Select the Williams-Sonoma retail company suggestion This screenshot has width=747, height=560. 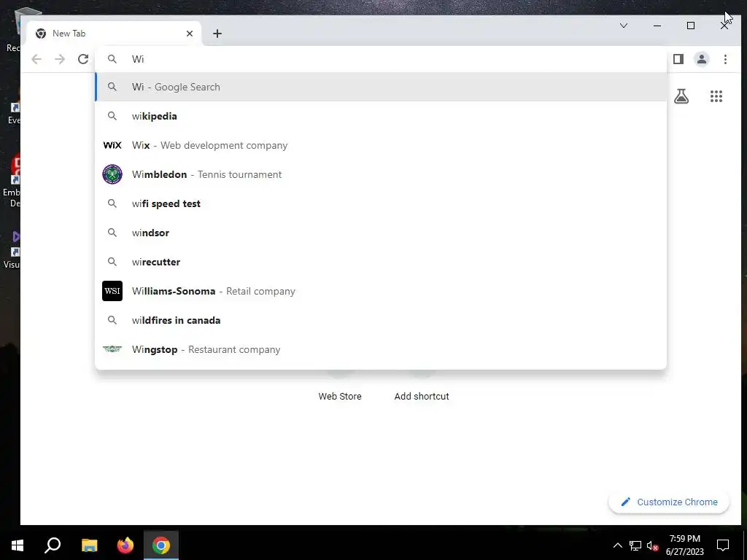click(x=381, y=291)
